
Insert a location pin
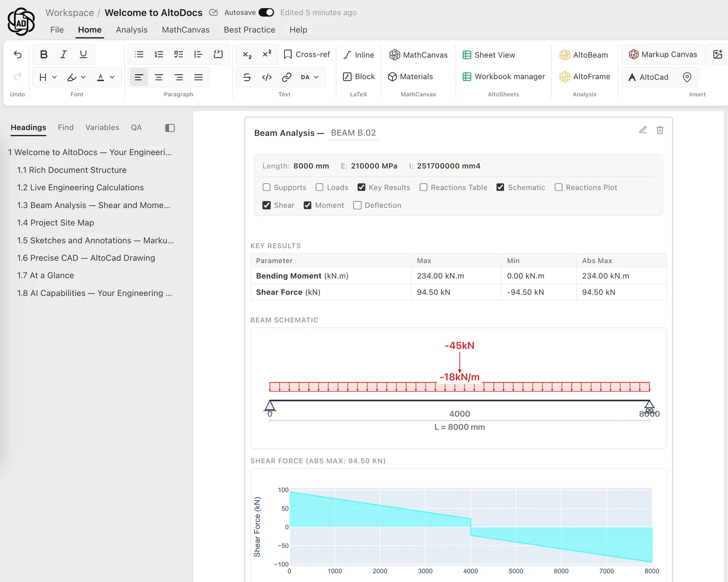pos(687,77)
